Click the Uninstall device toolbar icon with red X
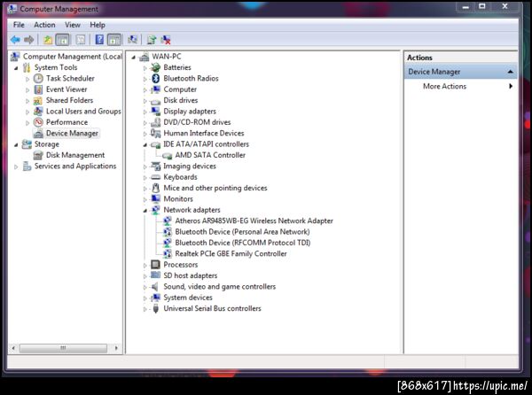532x395 pixels. (166, 40)
